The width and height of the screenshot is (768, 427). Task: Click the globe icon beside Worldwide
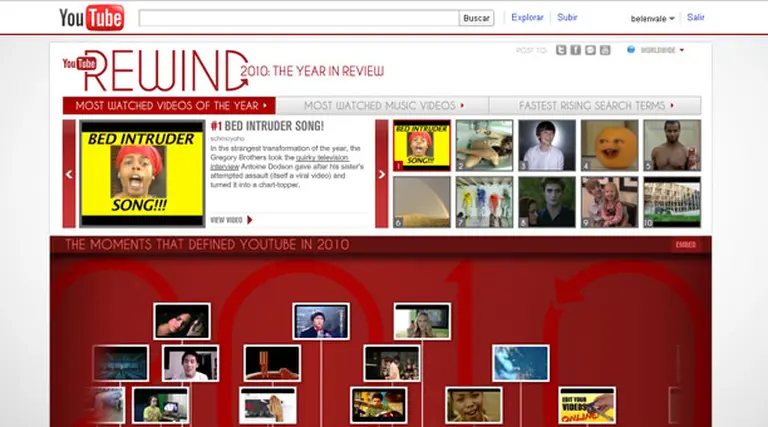631,49
